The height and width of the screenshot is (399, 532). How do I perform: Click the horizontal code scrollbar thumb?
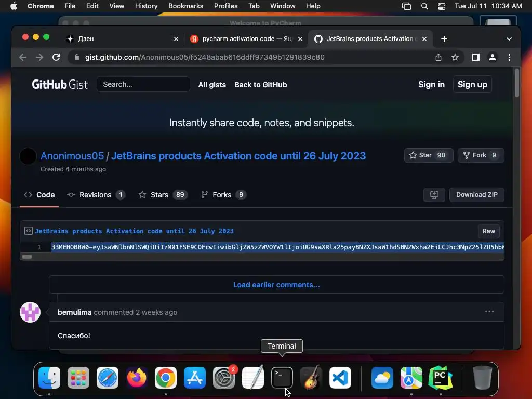pos(27,257)
